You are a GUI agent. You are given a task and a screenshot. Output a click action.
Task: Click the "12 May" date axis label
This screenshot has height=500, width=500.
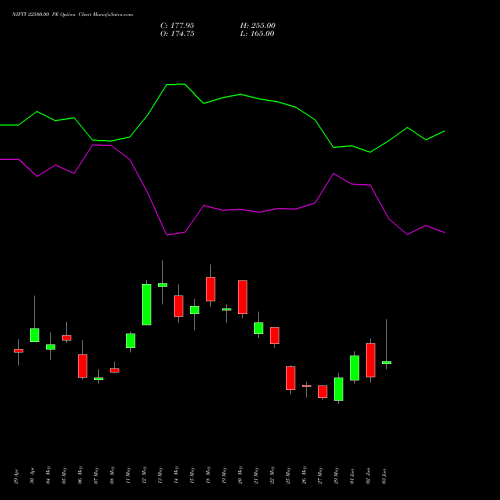pyautogui.click(x=144, y=475)
